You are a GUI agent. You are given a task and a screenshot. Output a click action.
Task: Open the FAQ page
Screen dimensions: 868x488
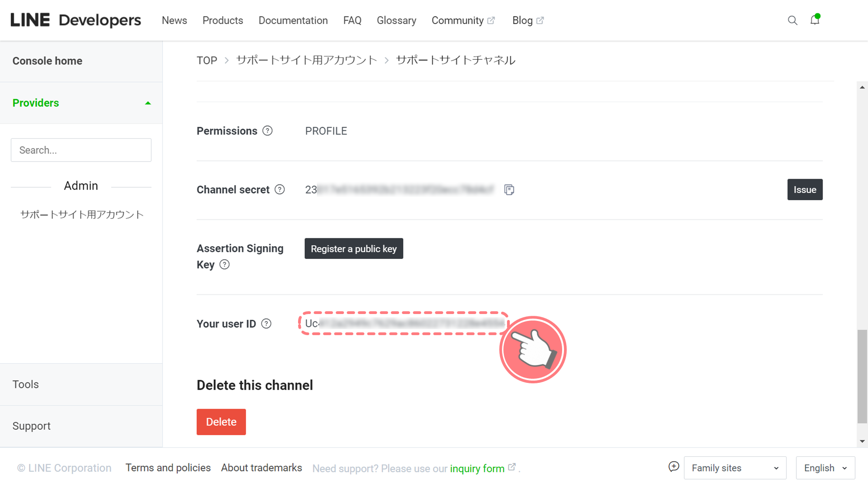352,21
